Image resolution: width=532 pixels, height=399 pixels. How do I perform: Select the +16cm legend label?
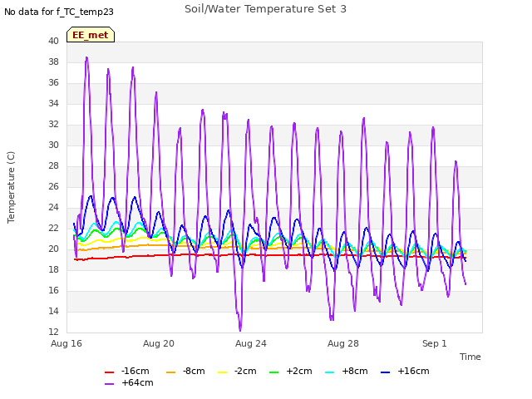point(413,372)
